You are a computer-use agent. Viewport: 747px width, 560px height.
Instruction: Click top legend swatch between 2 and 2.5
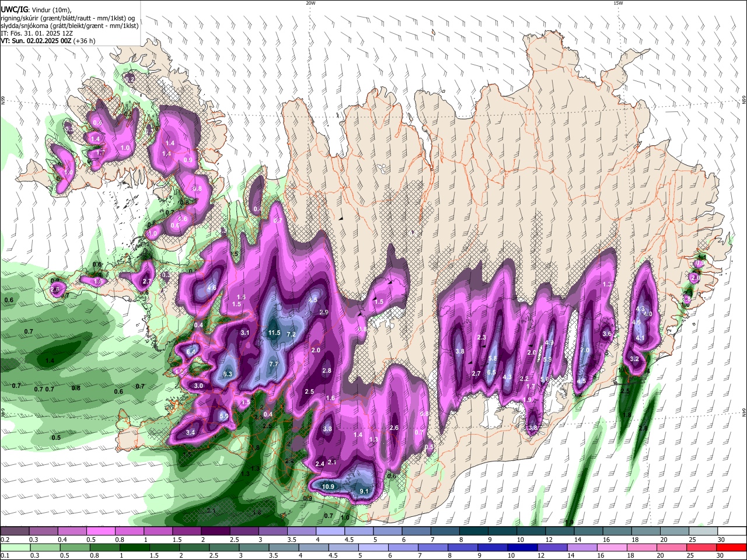pyautogui.click(x=215, y=531)
